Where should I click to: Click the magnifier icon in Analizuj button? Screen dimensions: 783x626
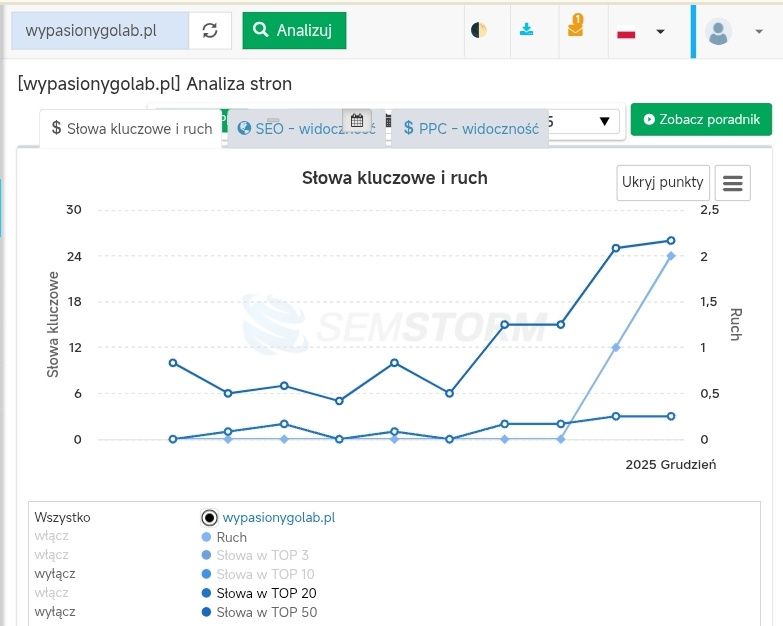(x=261, y=29)
